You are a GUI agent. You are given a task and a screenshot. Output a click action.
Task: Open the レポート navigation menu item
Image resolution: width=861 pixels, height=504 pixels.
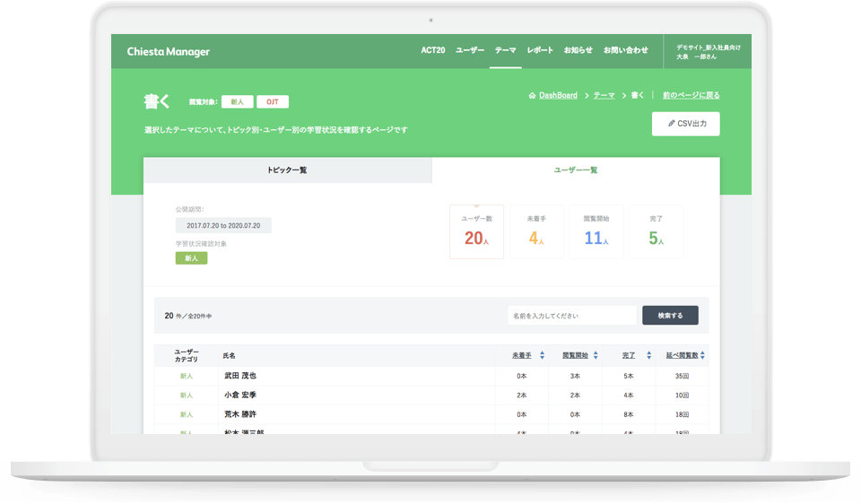(540, 50)
